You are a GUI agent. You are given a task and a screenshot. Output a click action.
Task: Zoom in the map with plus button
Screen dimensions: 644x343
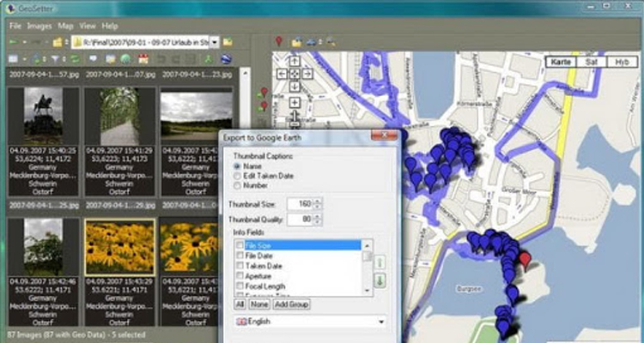295,102
